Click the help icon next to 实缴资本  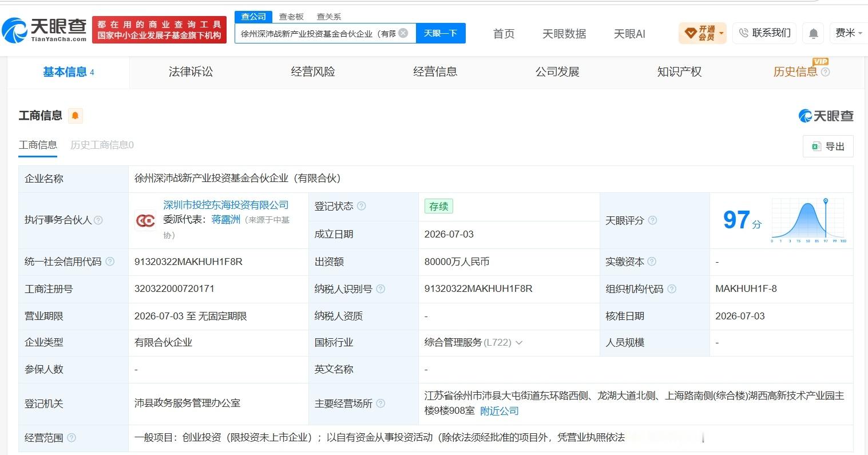(652, 262)
